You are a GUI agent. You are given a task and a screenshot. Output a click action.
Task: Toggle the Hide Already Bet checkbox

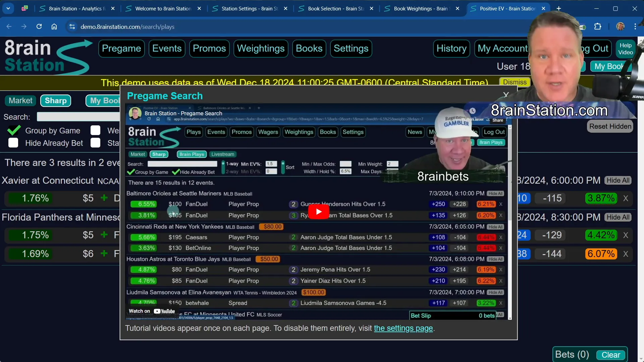[x=13, y=143]
